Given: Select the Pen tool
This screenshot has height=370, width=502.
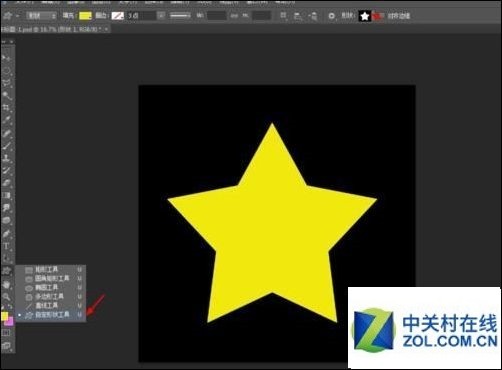Looking at the screenshot, I should pyautogui.click(x=7, y=233).
